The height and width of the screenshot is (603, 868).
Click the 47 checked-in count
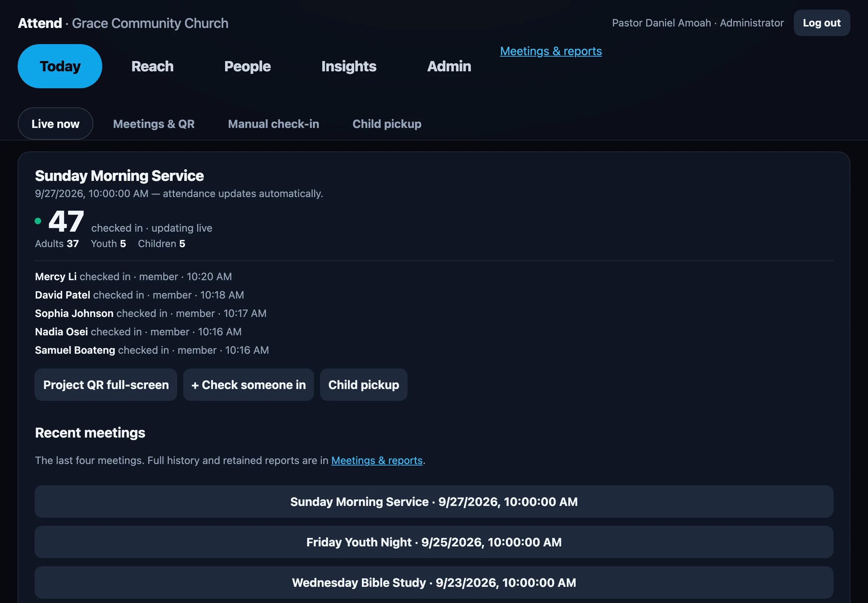tap(66, 221)
